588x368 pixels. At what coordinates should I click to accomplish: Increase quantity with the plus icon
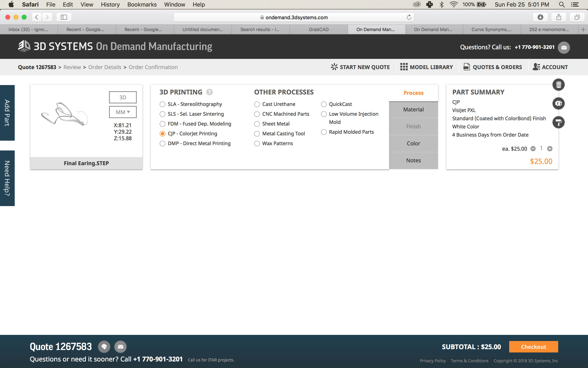click(x=550, y=149)
